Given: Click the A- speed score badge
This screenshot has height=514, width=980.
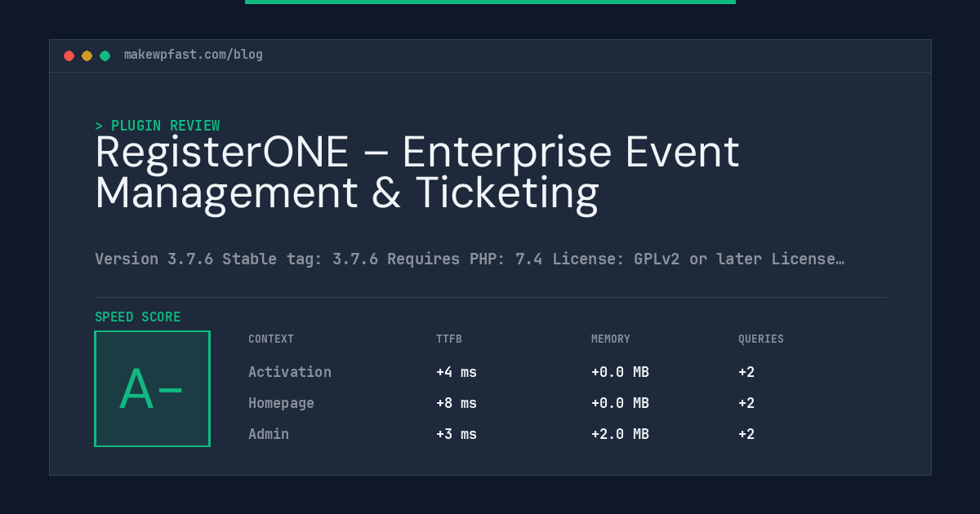Looking at the screenshot, I should (x=152, y=388).
